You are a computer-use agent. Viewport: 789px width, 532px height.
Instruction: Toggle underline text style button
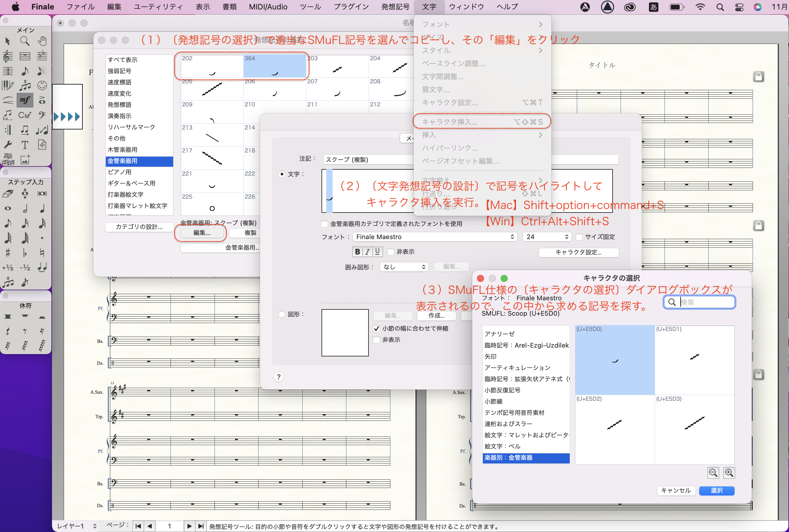pyautogui.click(x=377, y=252)
